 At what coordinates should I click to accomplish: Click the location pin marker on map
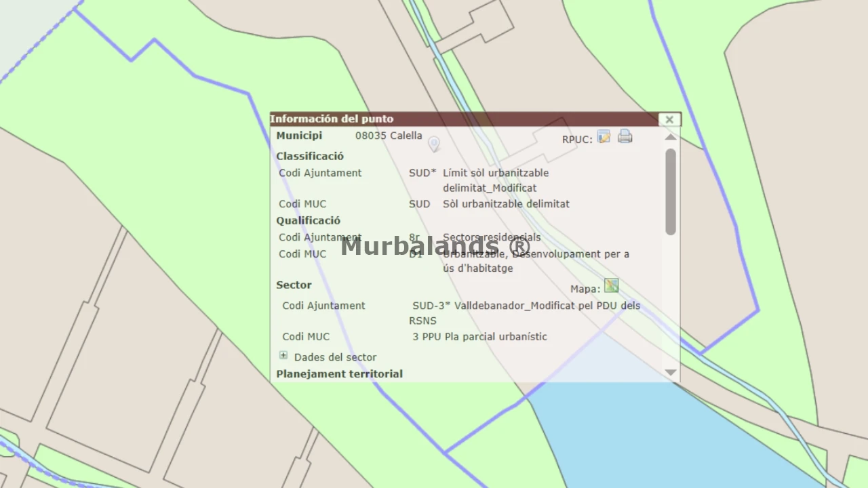point(434,144)
